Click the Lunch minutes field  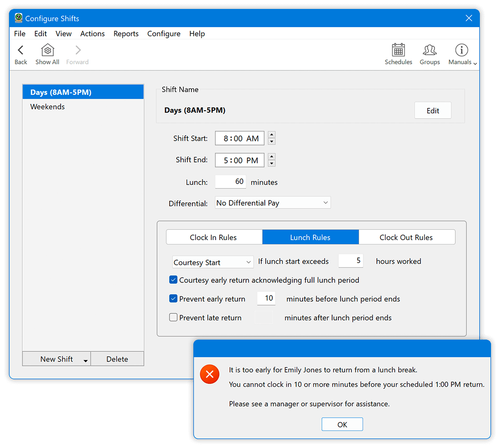click(x=230, y=182)
